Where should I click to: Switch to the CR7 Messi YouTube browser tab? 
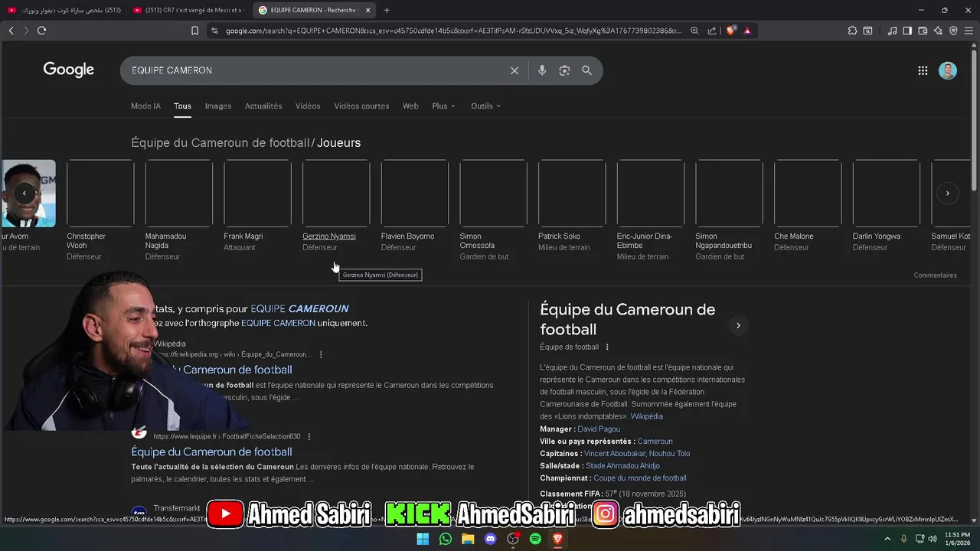(x=188, y=10)
